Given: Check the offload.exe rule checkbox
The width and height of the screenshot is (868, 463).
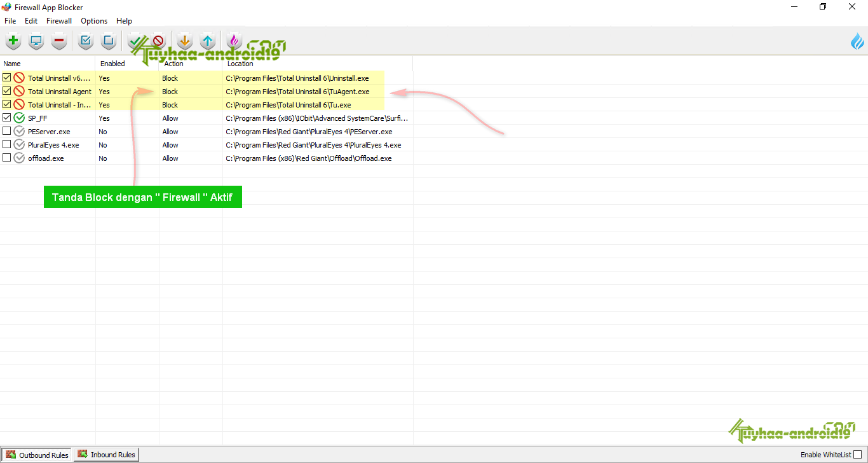Looking at the screenshot, I should [6, 158].
